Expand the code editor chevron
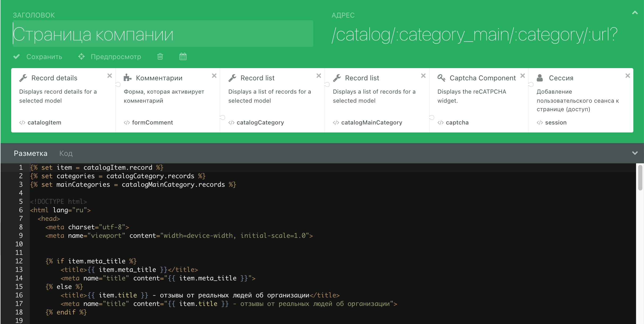Viewport: 644px width, 324px height. click(635, 153)
